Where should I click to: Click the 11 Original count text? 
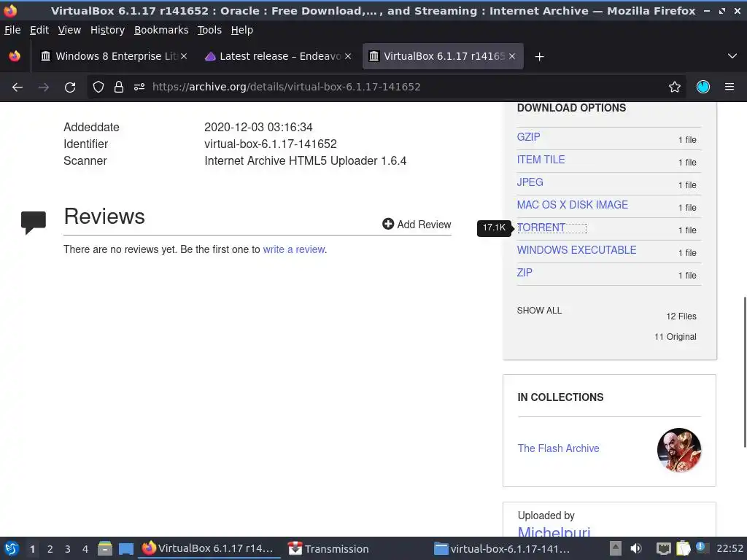(x=675, y=337)
